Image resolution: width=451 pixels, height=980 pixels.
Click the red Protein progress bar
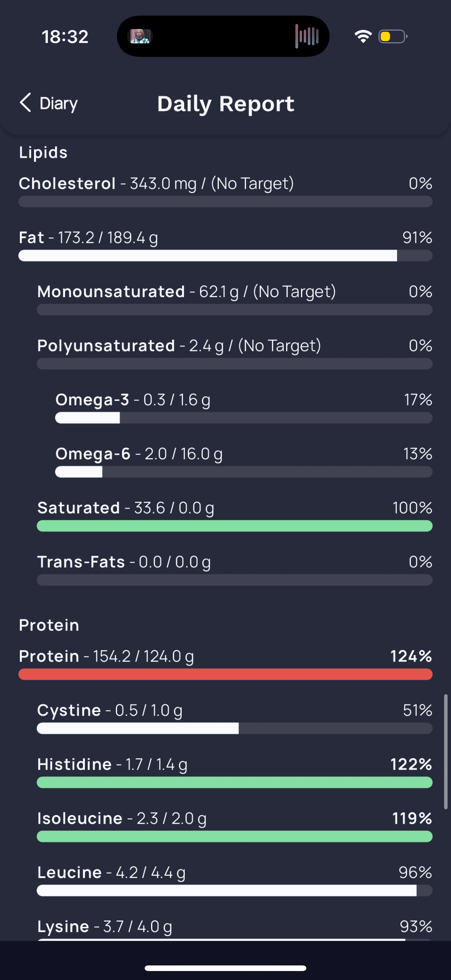point(225,675)
